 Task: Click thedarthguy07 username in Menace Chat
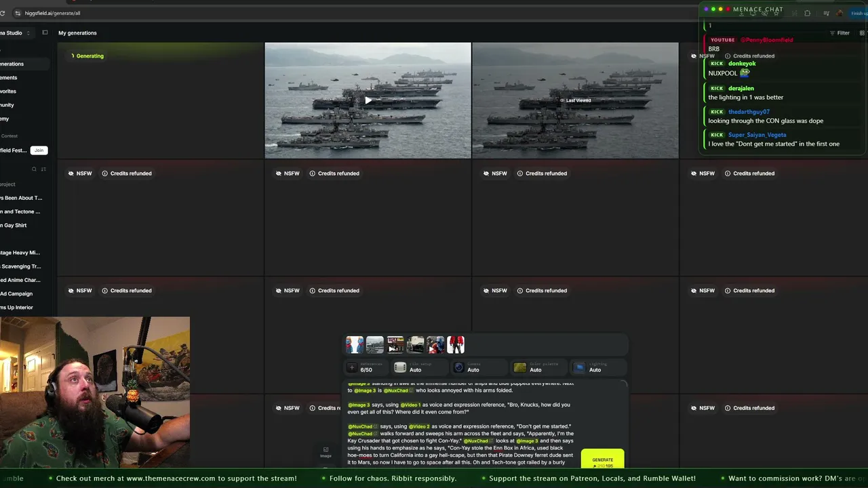[749, 112]
